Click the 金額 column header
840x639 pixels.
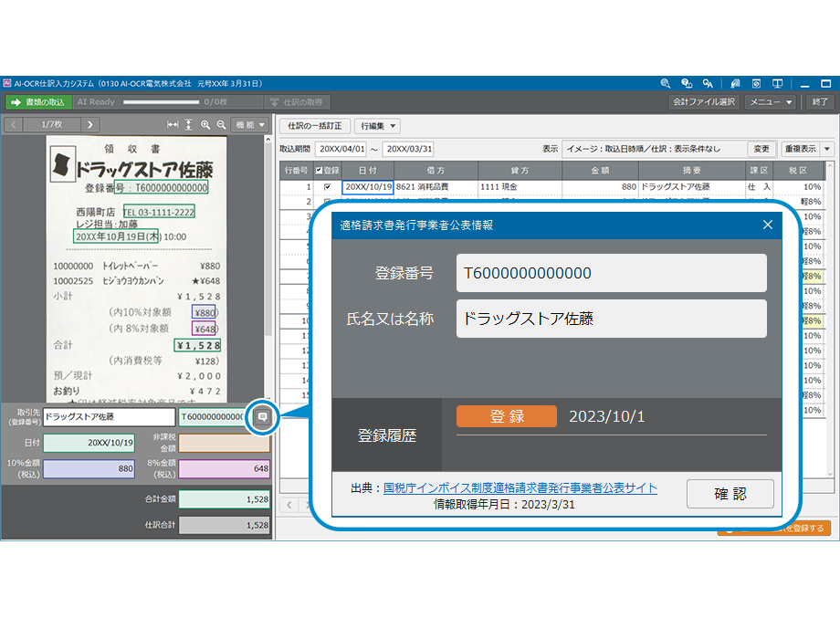coord(600,171)
